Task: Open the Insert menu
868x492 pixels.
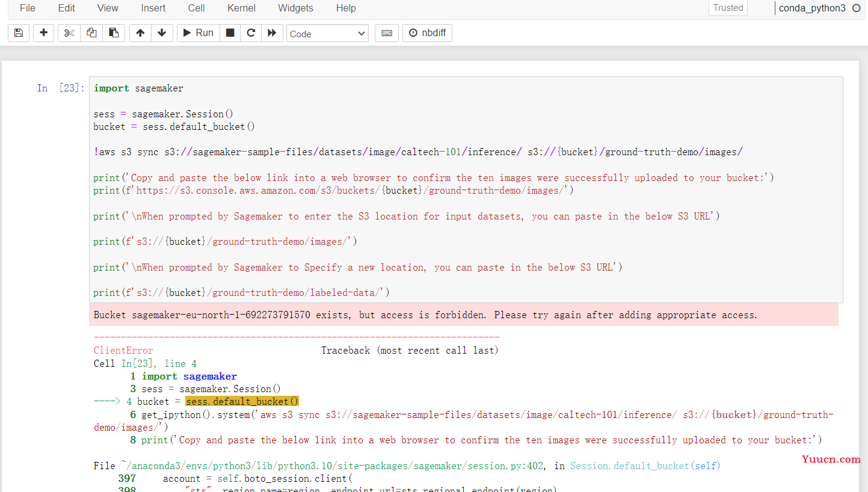Action: [153, 8]
